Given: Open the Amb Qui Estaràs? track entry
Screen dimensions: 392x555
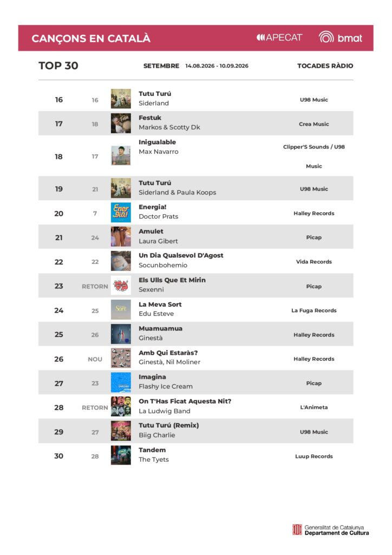Looking at the screenshot, I should pyautogui.click(x=196, y=359).
